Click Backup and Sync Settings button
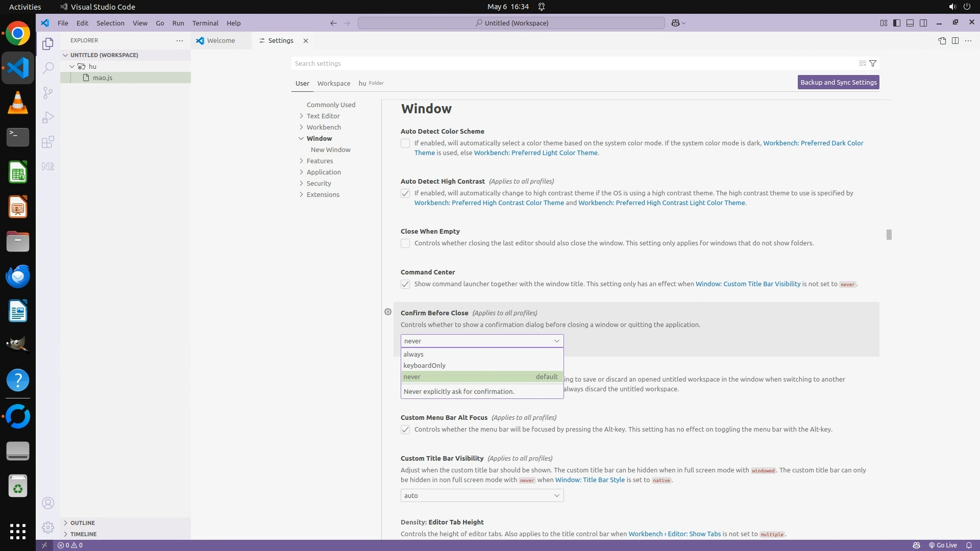 (838, 83)
